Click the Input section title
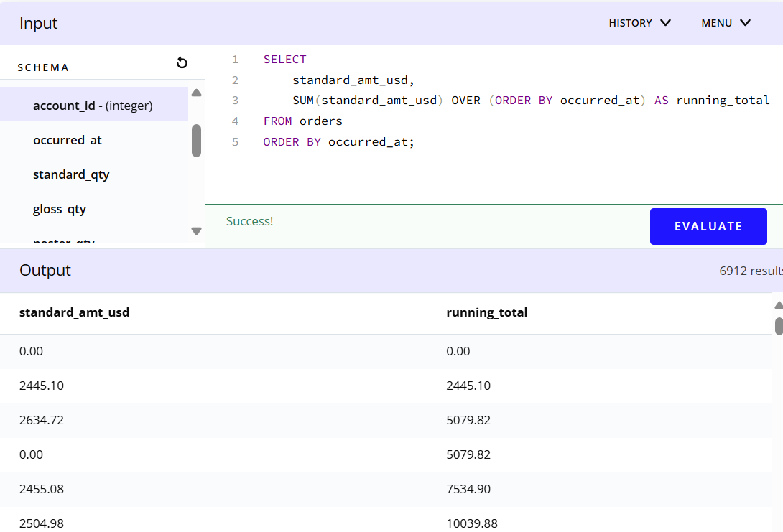783x532 pixels. (39, 24)
